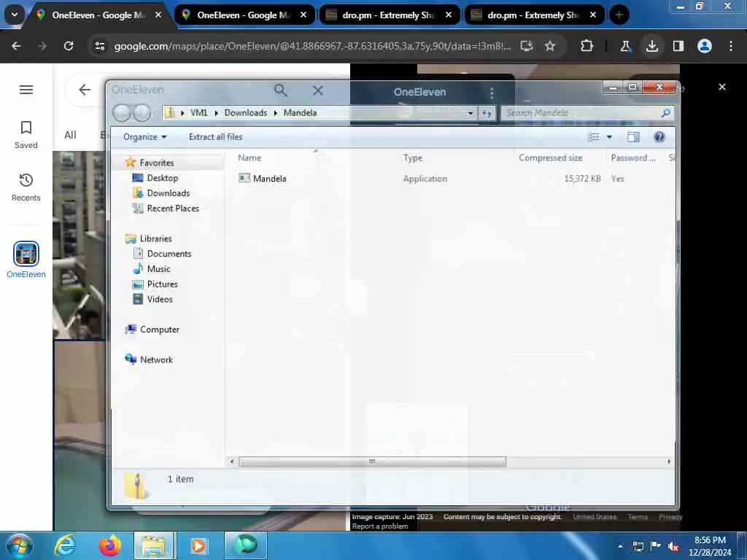The image size is (747, 560).
Task: Show hidden tray icons arrow
Action: pyautogui.click(x=620, y=546)
